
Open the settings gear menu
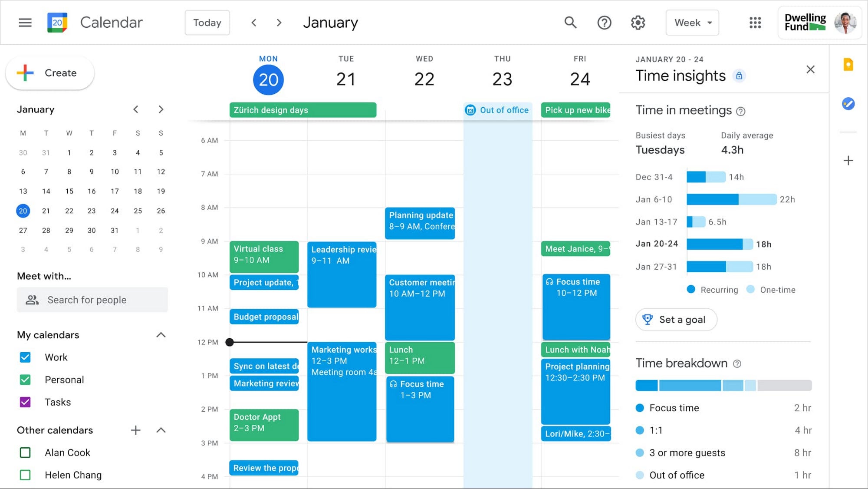[638, 22]
